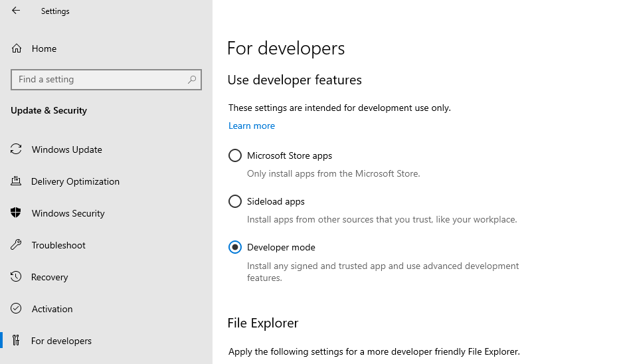Click the Developer mode label text

[x=281, y=247]
